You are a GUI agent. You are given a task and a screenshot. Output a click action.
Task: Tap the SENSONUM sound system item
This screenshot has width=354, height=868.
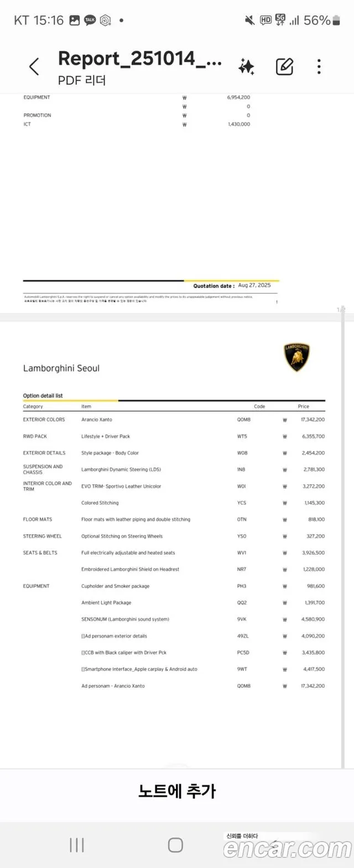(125, 619)
